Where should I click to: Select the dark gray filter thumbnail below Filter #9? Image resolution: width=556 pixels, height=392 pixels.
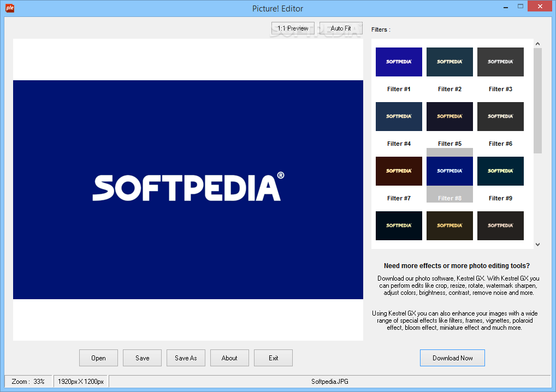[x=500, y=226]
